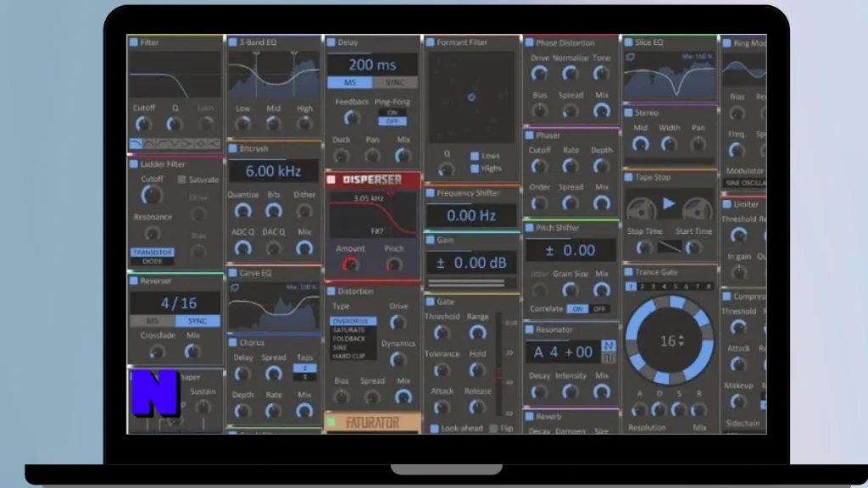This screenshot has height=488, width=868.
Task: Click the Trance Gate 16 step count stepper
Action: point(681,341)
